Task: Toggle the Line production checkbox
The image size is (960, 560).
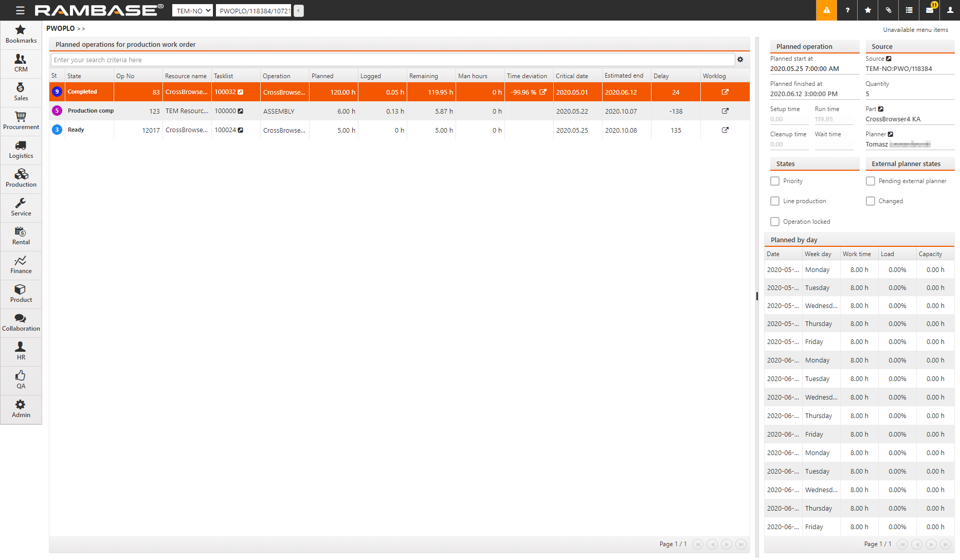Action: pyautogui.click(x=775, y=201)
